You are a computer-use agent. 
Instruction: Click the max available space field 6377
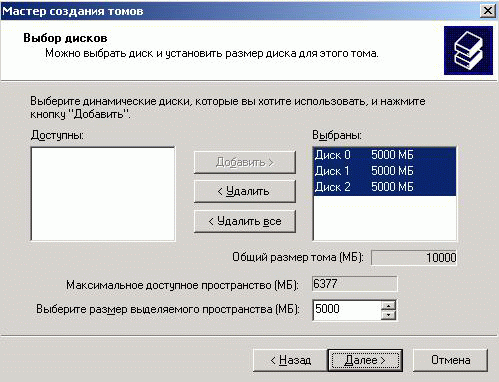point(355,284)
